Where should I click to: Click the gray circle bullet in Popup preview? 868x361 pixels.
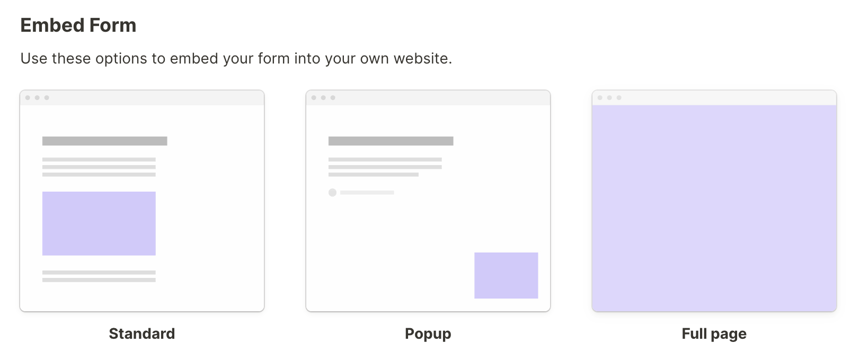[x=332, y=193]
